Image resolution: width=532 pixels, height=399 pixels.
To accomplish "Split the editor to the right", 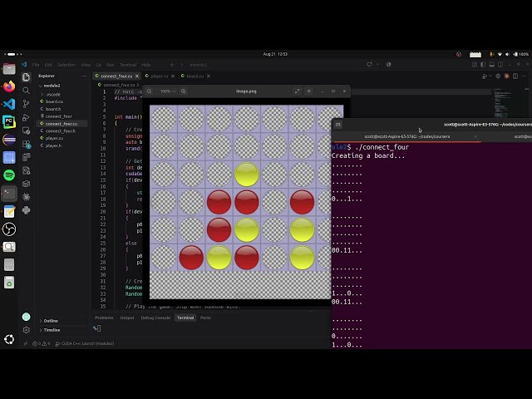I will (515, 76).
